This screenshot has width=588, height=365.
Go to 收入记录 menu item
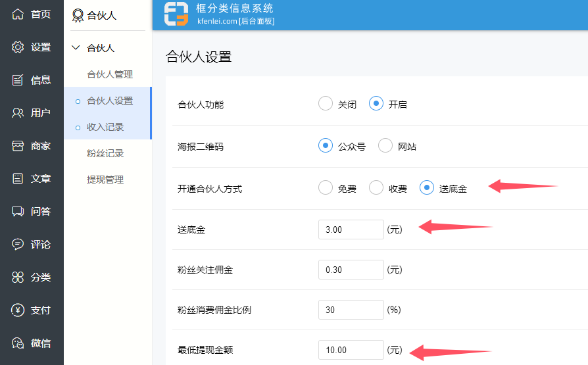tap(105, 127)
